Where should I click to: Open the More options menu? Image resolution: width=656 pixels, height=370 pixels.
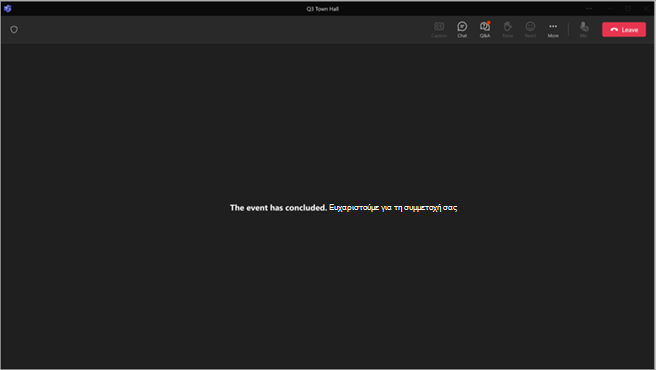553,30
